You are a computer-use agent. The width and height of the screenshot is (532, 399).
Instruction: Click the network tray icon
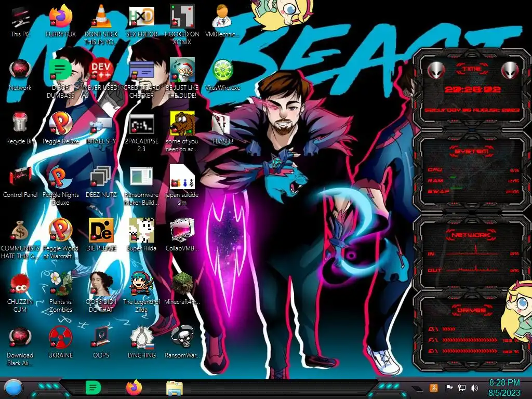462,388
